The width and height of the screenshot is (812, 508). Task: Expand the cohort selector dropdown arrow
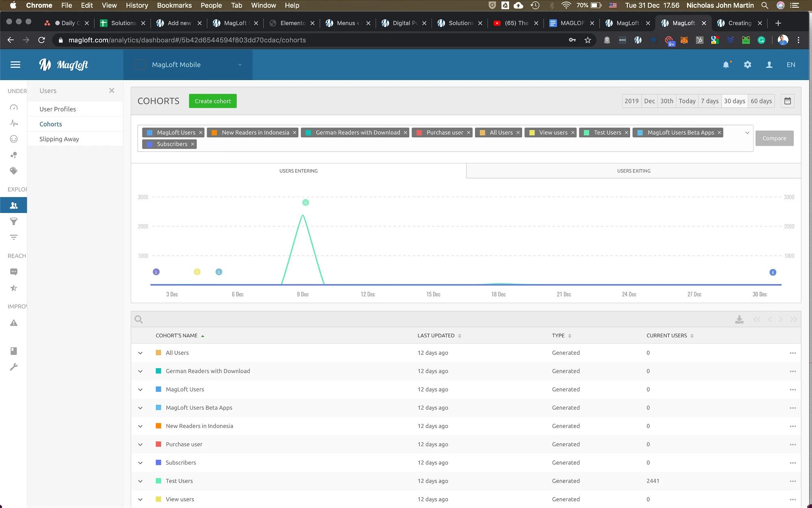(x=747, y=132)
